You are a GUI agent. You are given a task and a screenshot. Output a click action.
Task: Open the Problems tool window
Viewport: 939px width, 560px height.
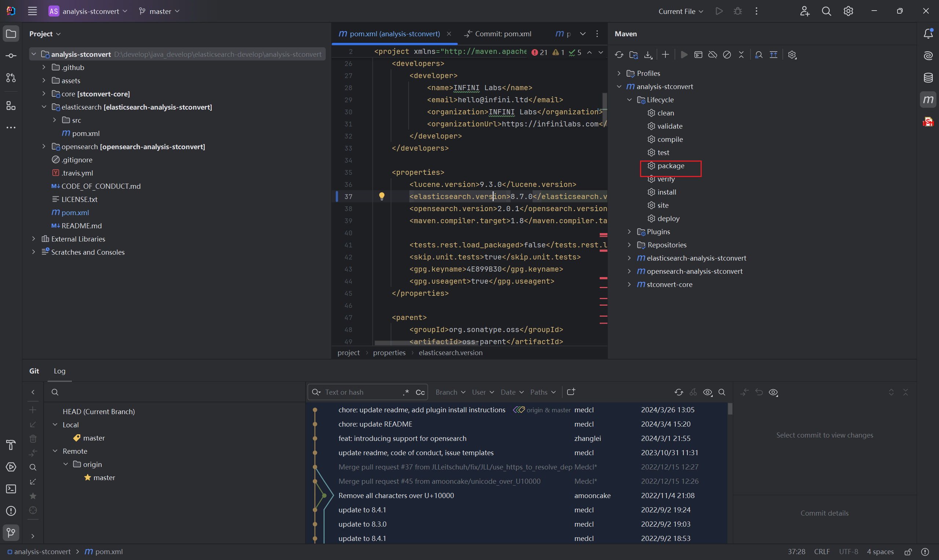tap(11, 511)
